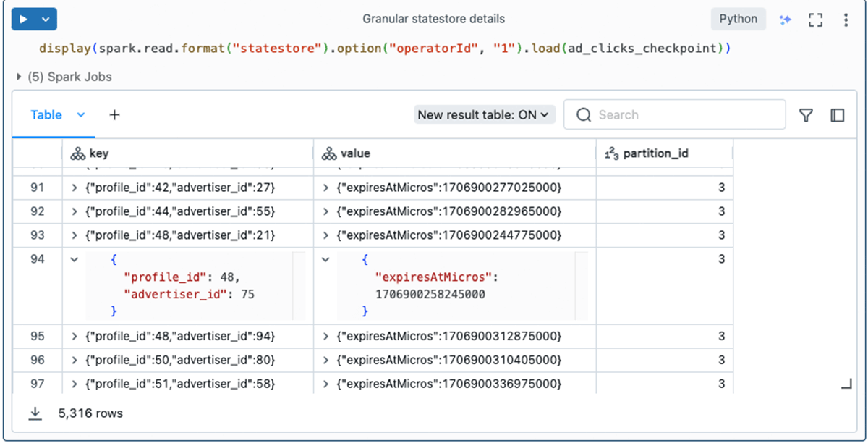Open the cell kebab menu
This screenshot has height=446, width=868.
[846, 20]
